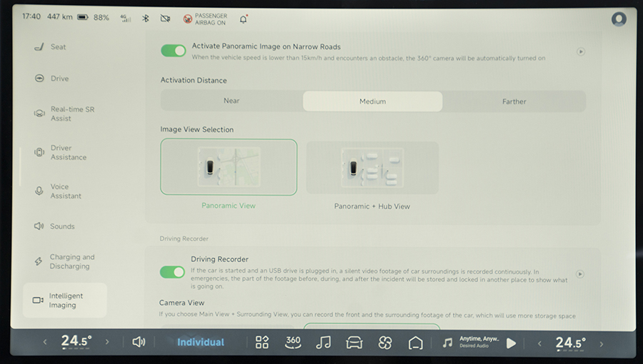Go to the home screen

(416, 343)
